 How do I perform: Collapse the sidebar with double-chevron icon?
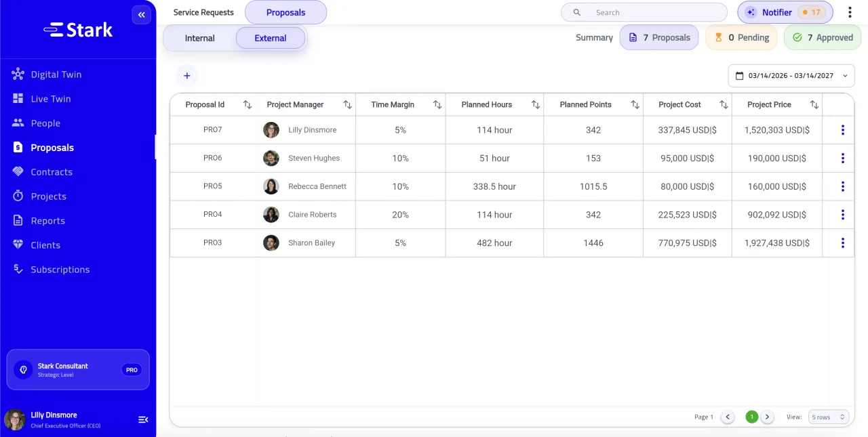click(141, 15)
